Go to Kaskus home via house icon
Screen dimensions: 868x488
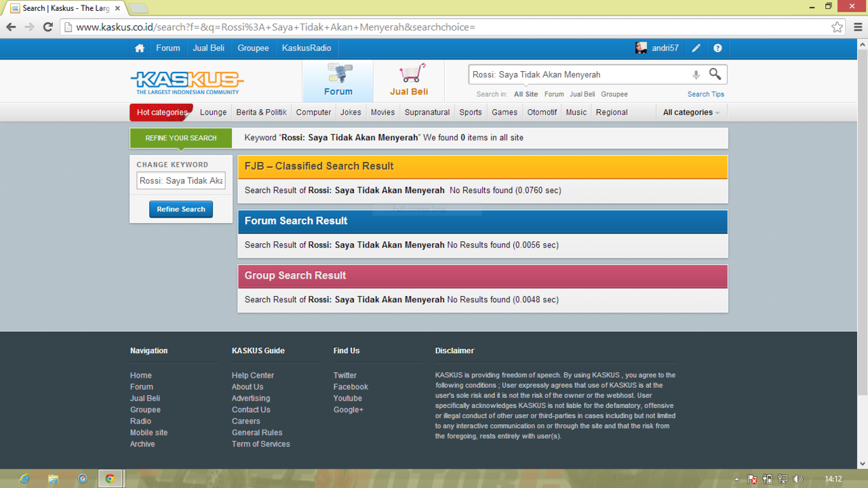point(140,48)
